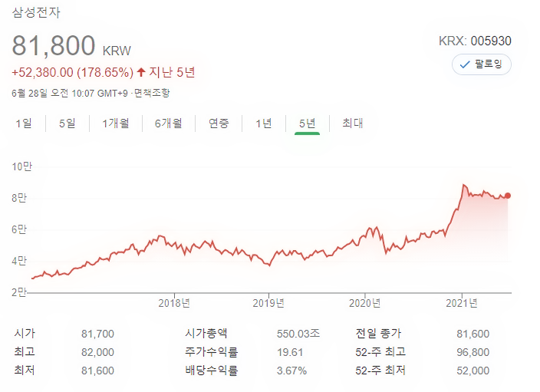The width and height of the screenshot is (540, 392).
Task: Switch to the 6개월 chart tab
Action: click(x=169, y=123)
